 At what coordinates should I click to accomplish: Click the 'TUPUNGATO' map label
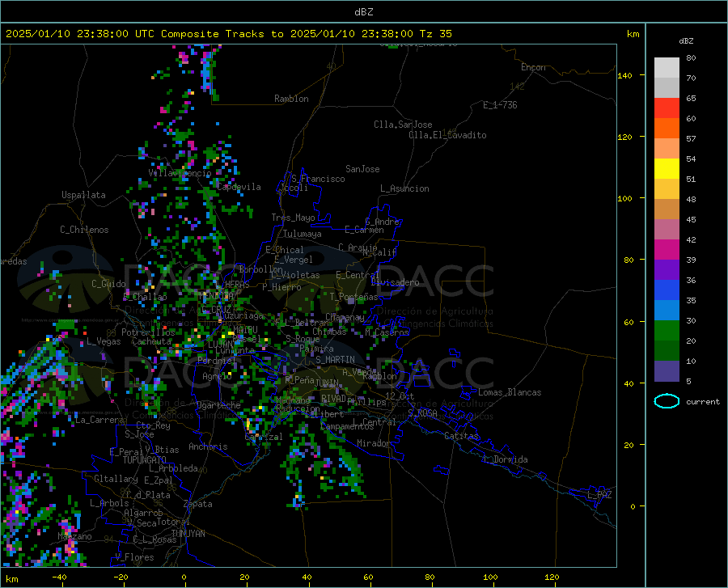pyautogui.click(x=145, y=460)
